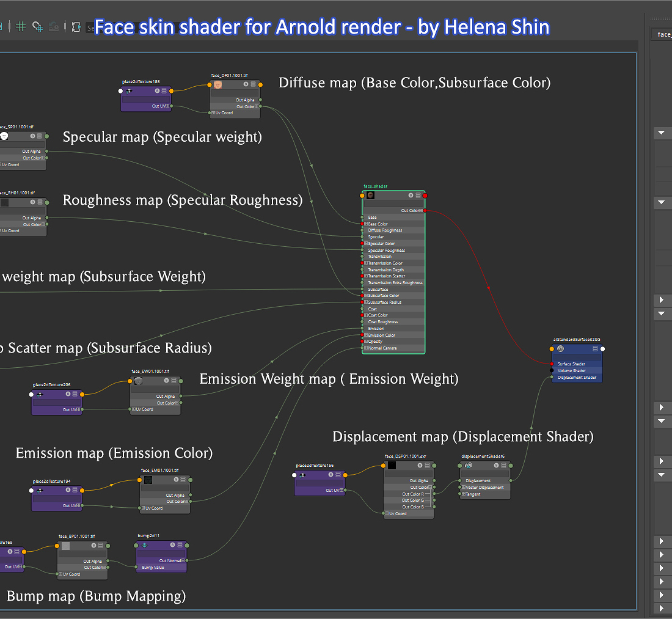Viewport: 672px width, 619px height.
Task: Click the aiStandardSurface3SG node title label
Action: coord(577,340)
